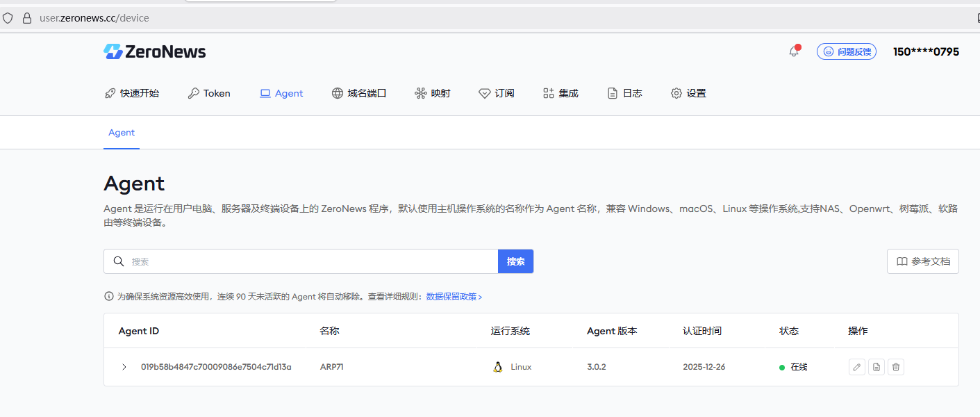Screen dimensions: 980x417
Task: Expand the ARP71 agent row chevron
Action: [x=124, y=367]
